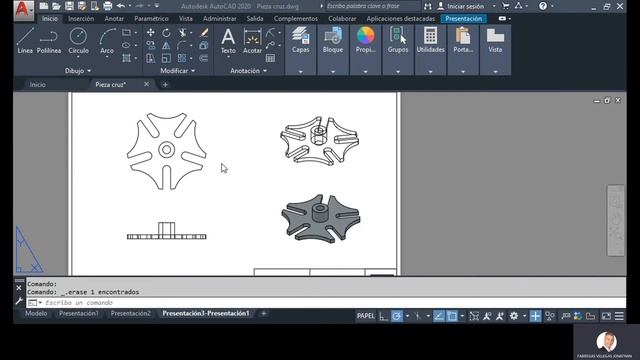This screenshot has height=360, width=640.
Task: Open the Modelo layout tab
Action: tap(36, 313)
